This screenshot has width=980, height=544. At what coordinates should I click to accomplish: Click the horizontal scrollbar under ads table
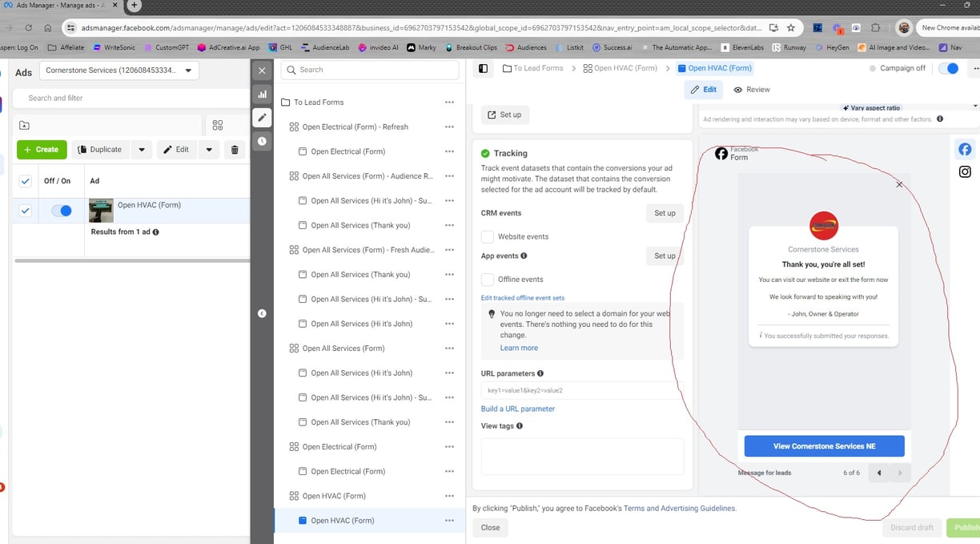[x=132, y=260]
